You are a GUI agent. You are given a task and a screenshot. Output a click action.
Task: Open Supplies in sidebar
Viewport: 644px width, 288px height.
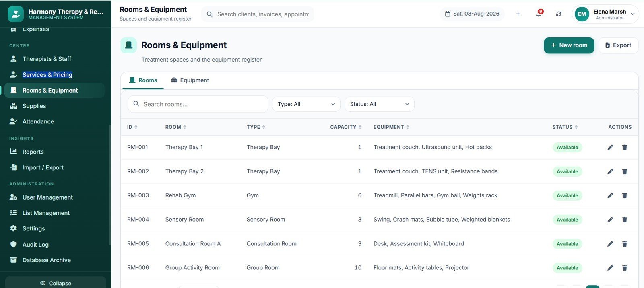pos(54,106)
